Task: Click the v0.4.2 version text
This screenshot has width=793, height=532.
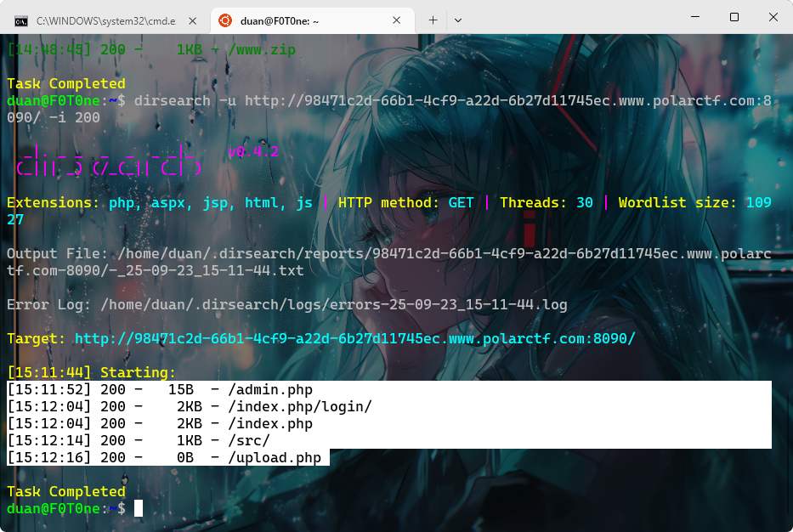Action: point(253,152)
